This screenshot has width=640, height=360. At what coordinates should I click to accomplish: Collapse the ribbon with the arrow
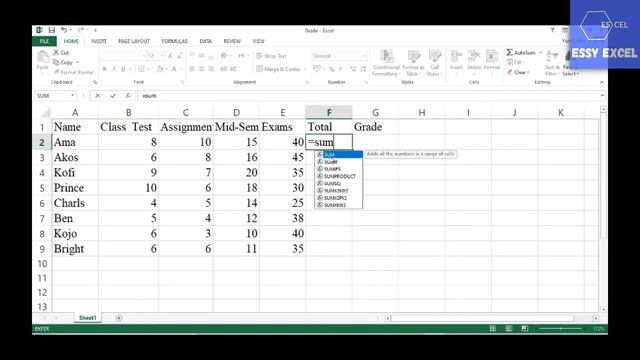point(602,82)
